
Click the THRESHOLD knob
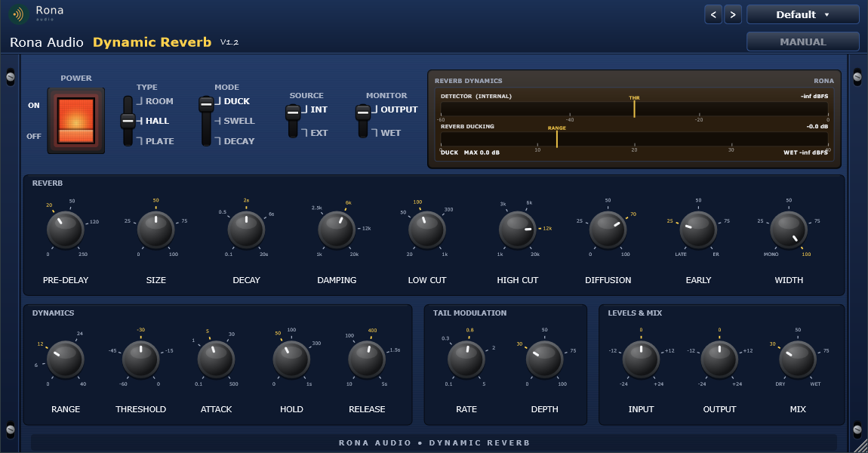click(140, 359)
